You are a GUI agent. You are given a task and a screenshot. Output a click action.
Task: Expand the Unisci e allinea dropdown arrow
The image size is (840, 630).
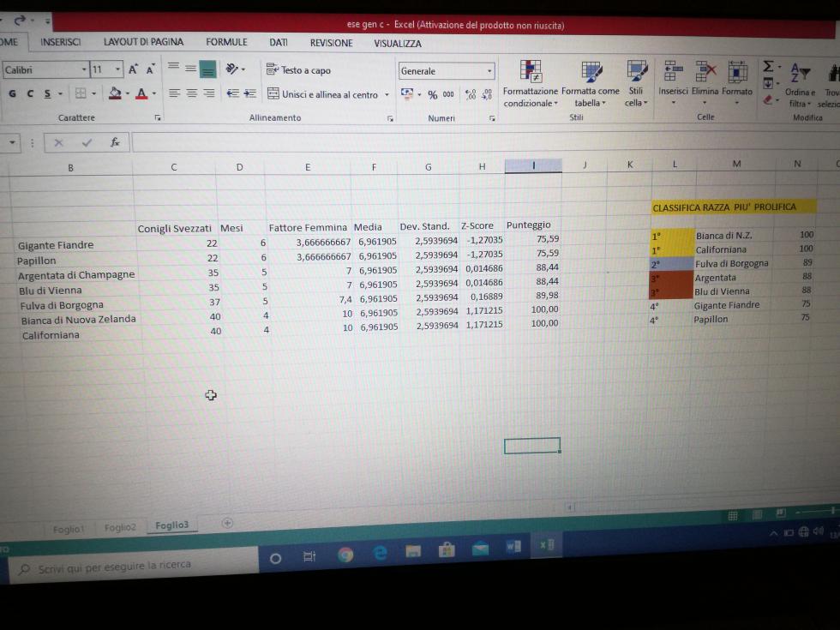coord(387,95)
